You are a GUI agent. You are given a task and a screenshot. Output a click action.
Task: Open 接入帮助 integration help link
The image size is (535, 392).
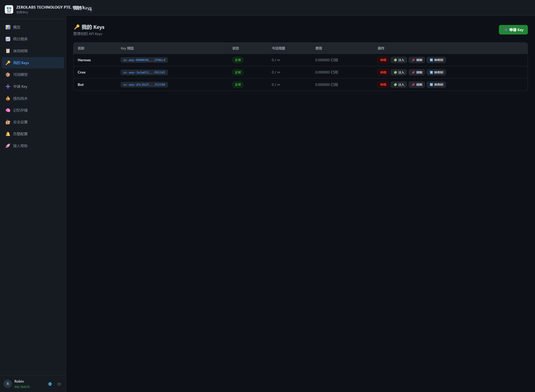[33, 146]
